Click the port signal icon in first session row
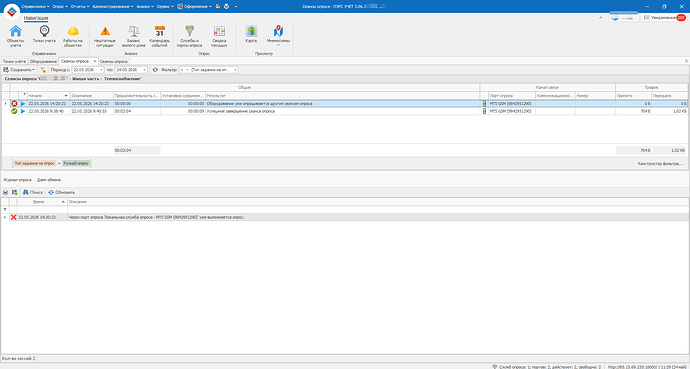690x369 pixels. tap(484, 103)
